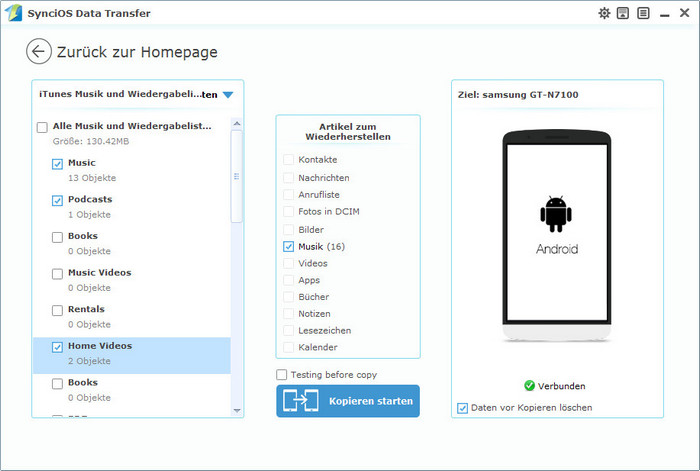This screenshot has width=700, height=471.
Task: Toggle the Kalender checkbox
Action: coord(288,347)
